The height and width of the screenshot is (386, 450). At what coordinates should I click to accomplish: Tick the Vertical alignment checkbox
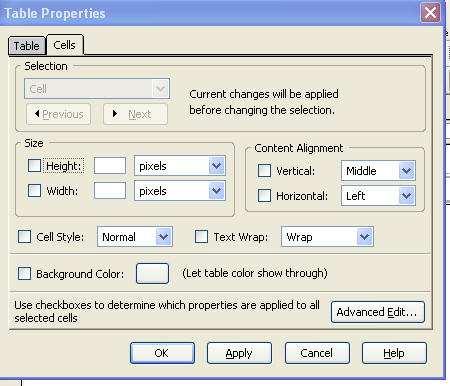tap(265, 170)
